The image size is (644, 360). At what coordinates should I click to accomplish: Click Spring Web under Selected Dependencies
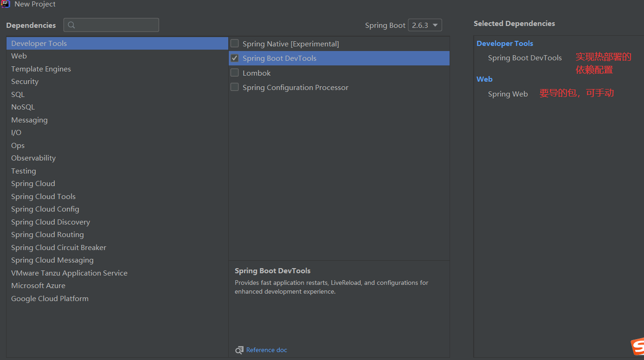[508, 94]
